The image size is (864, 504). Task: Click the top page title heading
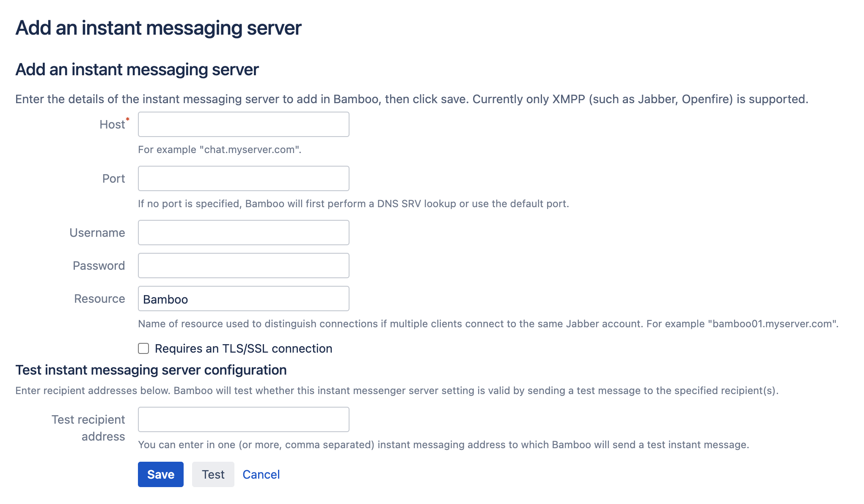coord(158,28)
